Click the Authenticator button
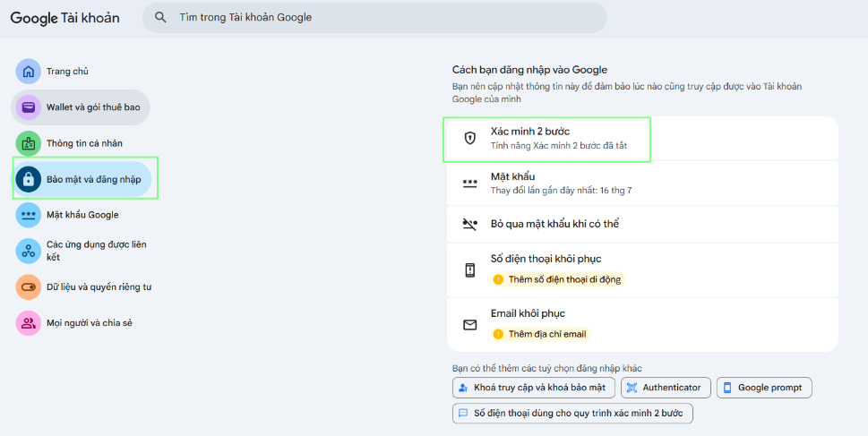This screenshot has height=436, width=868. point(666,388)
